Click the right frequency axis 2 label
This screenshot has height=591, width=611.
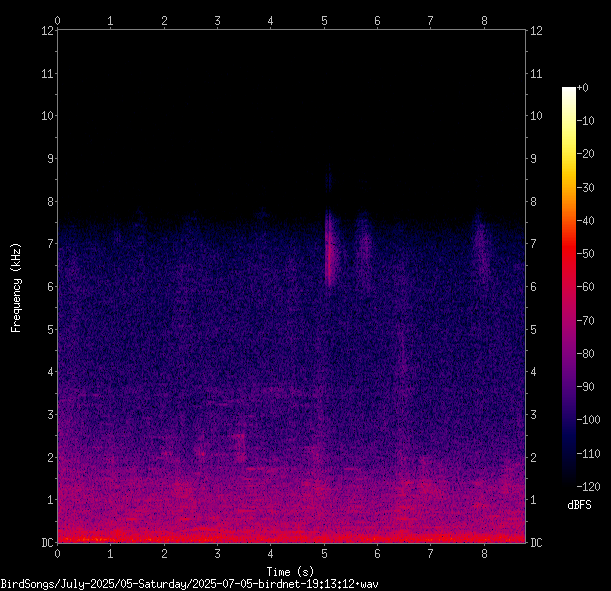[x=533, y=457]
